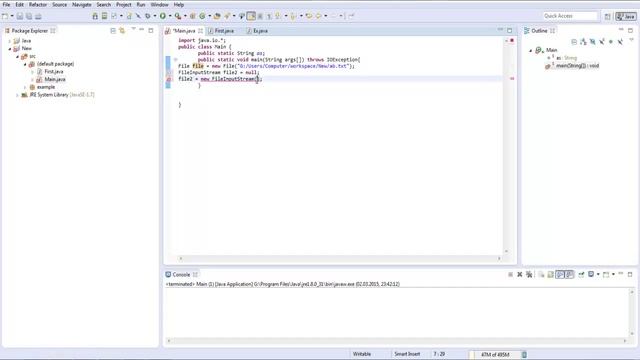
Task: Click the Print toolbar icon
Action: pyautogui.click(x=38, y=16)
